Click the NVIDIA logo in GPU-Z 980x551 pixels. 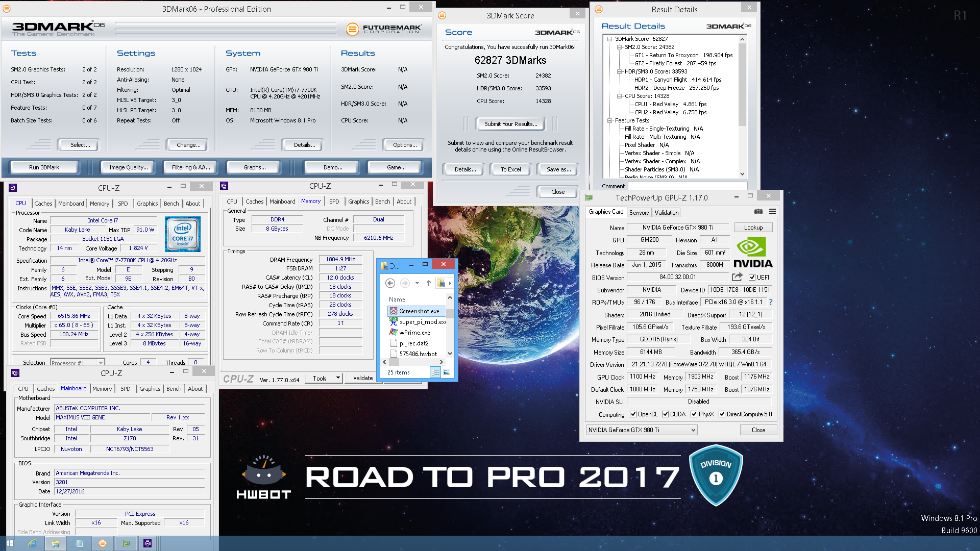click(x=753, y=253)
